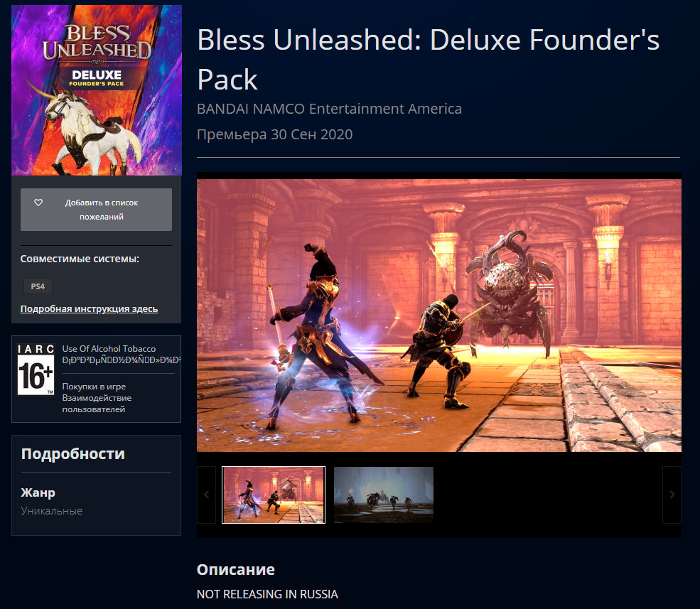Click the large dungeon battle screenshot
700x609 pixels.
439,316
